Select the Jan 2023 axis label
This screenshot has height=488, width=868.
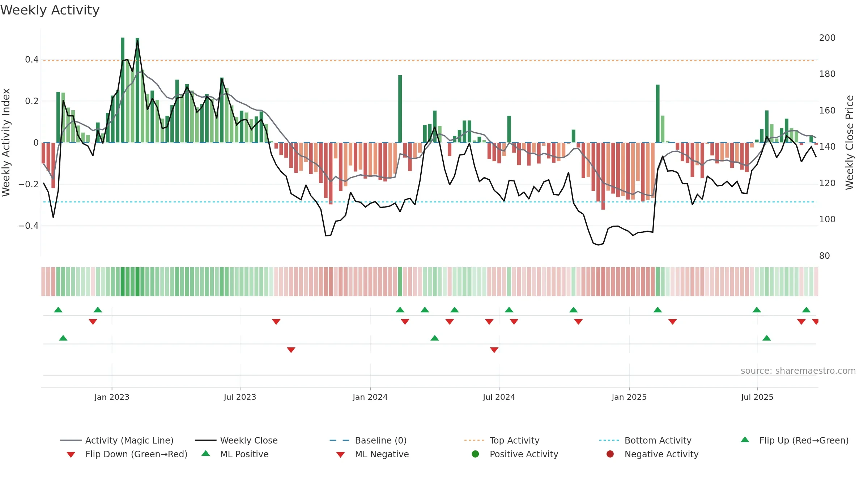pyautogui.click(x=112, y=397)
